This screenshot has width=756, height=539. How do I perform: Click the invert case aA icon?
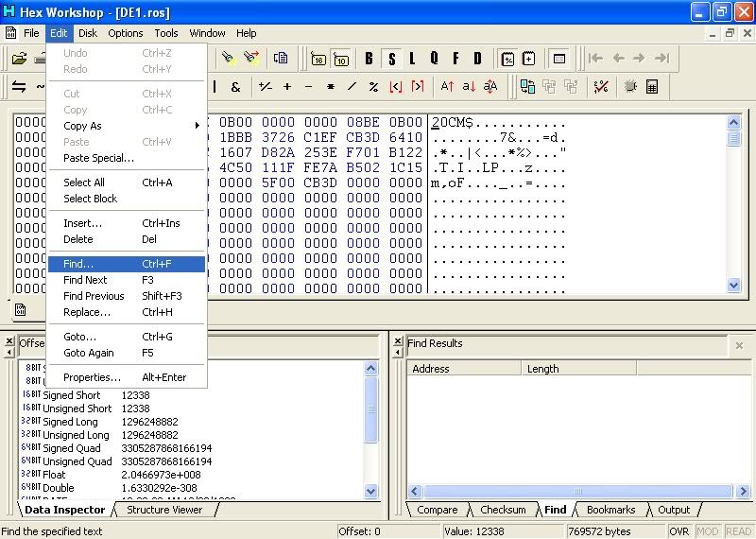pos(490,87)
